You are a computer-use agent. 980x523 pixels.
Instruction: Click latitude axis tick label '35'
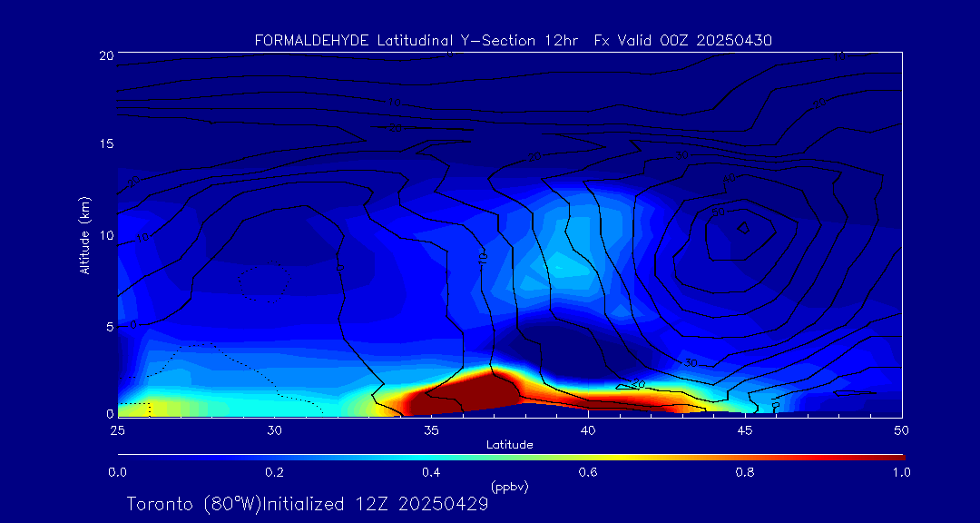point(431,430)
